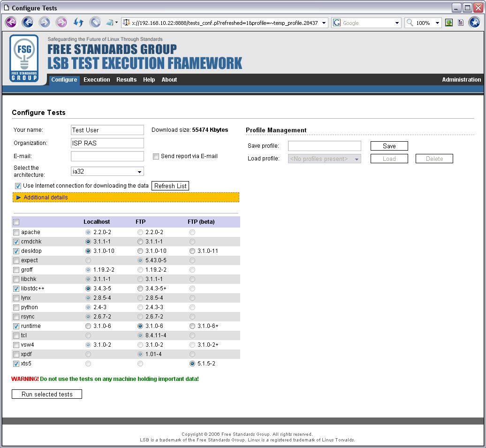Click the Load profile button
The image size is (486, 448).
click(x=389, y=159)
